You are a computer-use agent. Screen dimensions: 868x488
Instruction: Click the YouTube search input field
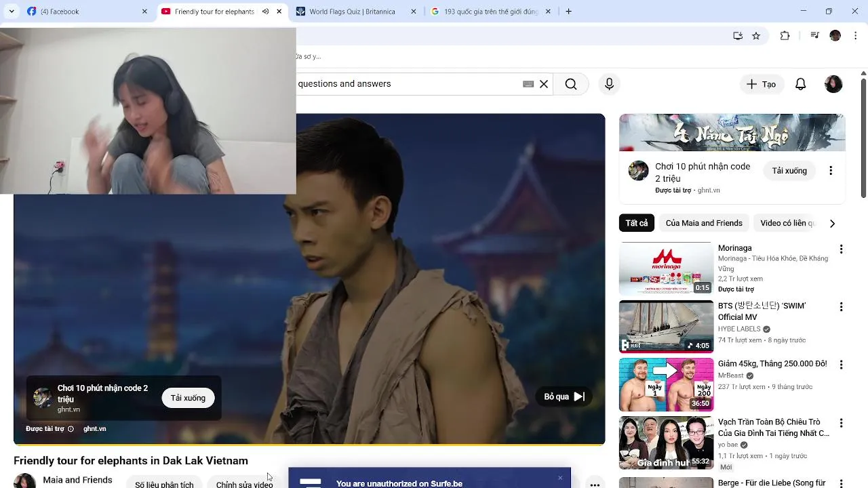click(407, 84)
